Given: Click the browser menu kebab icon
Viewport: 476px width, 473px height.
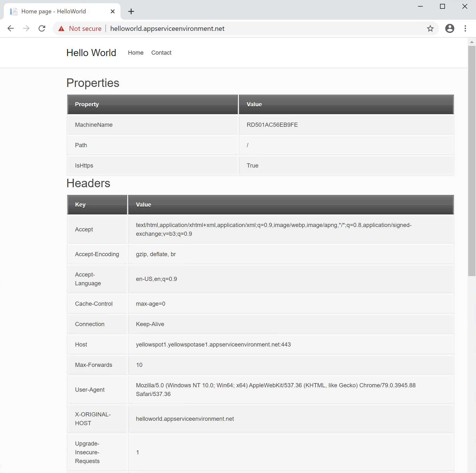Looking at the screenshot, I should click(x=466, y=29).
